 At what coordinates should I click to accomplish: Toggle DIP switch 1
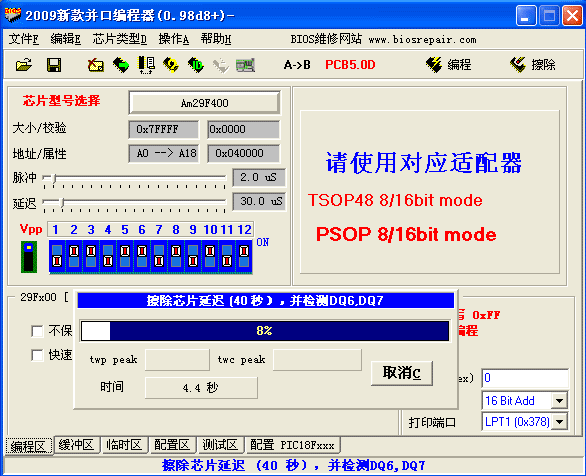pos(57,256)
